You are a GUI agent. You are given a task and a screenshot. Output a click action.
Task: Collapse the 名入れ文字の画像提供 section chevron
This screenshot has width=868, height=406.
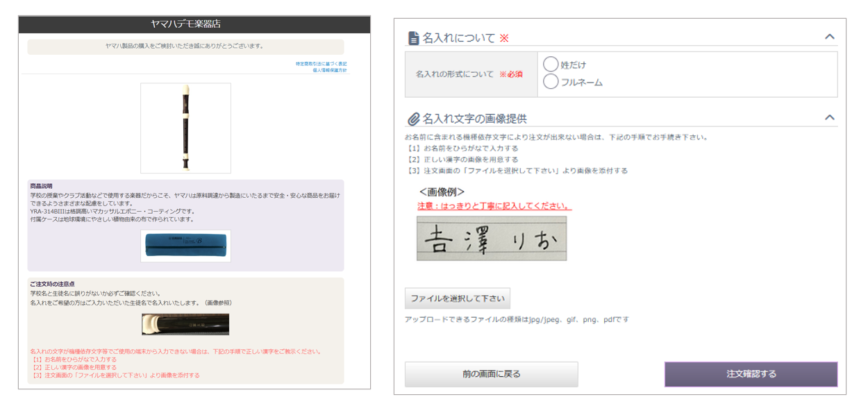pos(829,117)
